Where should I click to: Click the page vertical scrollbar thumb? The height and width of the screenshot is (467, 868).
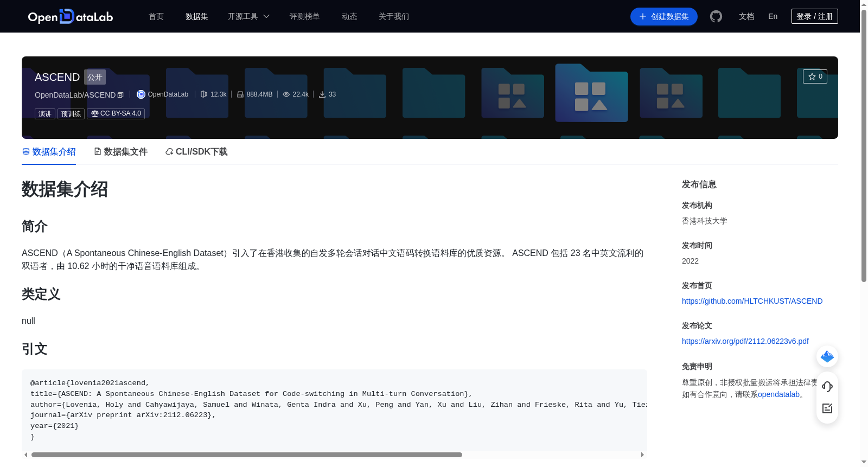tap(864, 145)
